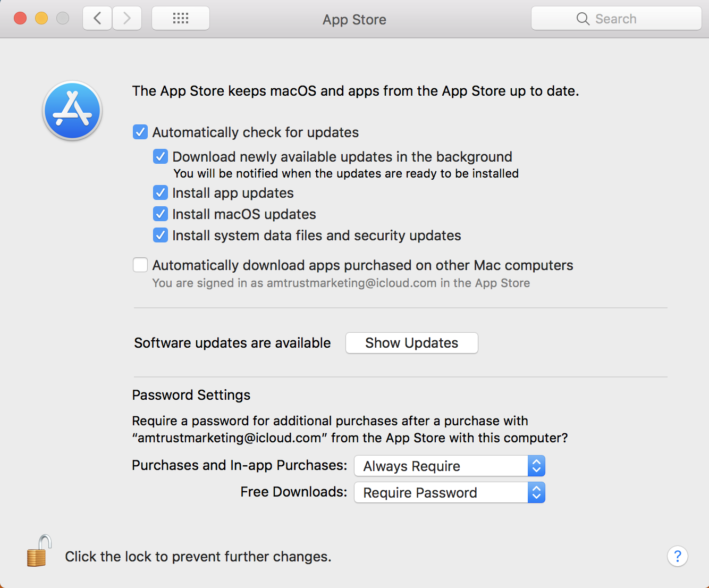Expand the Free Downloads dropdown

coord(450,492)
